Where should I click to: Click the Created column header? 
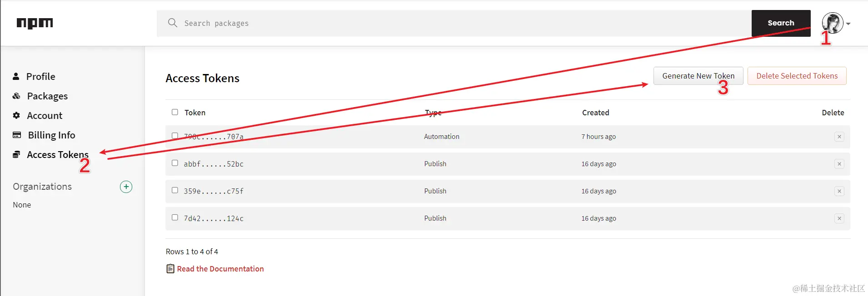click(x=595, y=113)
